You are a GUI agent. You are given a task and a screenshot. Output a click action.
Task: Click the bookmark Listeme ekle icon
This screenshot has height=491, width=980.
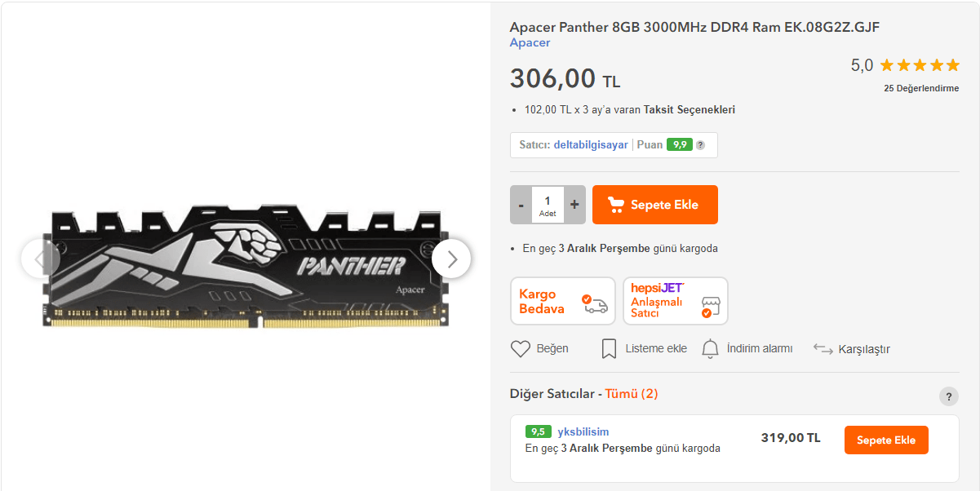click(609, 349)
